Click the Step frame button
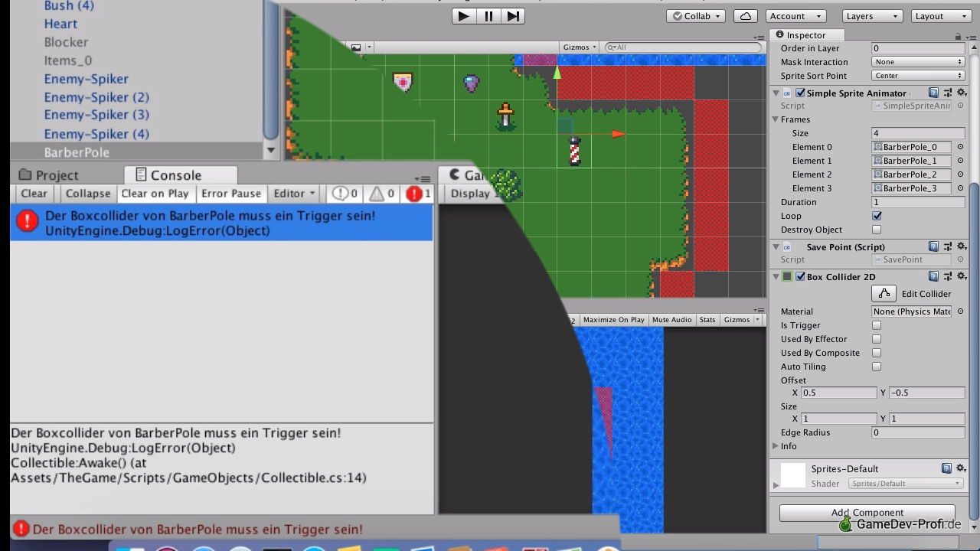The width and height of the screenshot is (980, 551). [x=513, y=16]
